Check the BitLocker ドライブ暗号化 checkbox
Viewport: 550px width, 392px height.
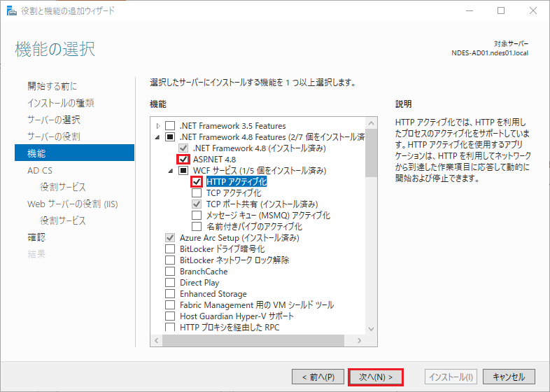coord(170,248)
